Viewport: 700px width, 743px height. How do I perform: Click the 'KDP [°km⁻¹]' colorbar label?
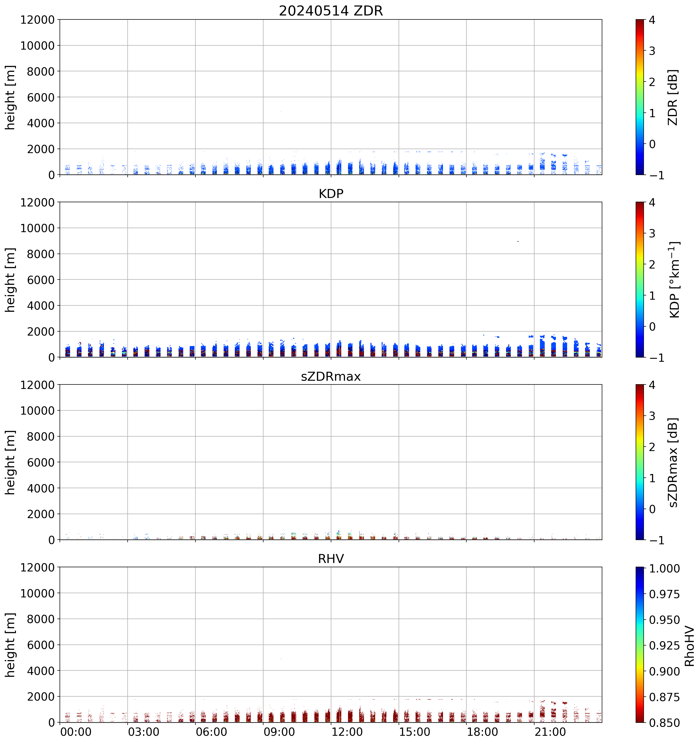(x=674, y=279)
